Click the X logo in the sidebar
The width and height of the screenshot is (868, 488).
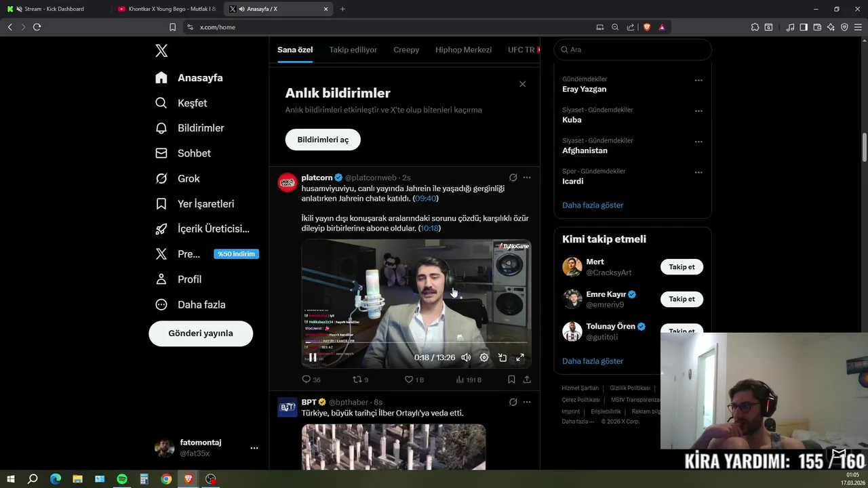161,50
